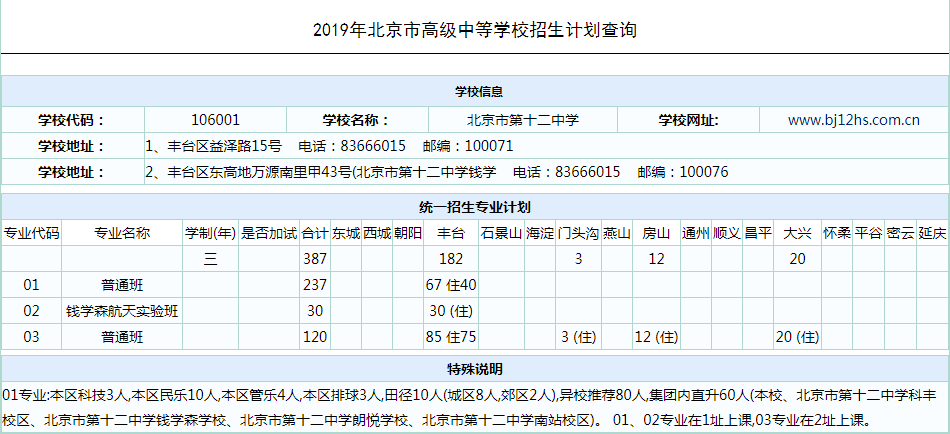Viewport: 950px width, 434px height.
Task: Click the 石景山 column header
Action: coord(502,233)
